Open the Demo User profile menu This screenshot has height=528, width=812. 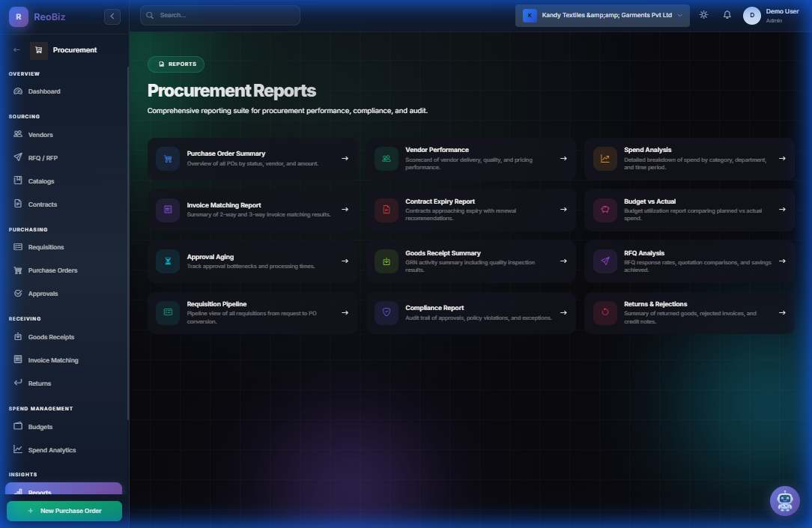tap(772, 14)
